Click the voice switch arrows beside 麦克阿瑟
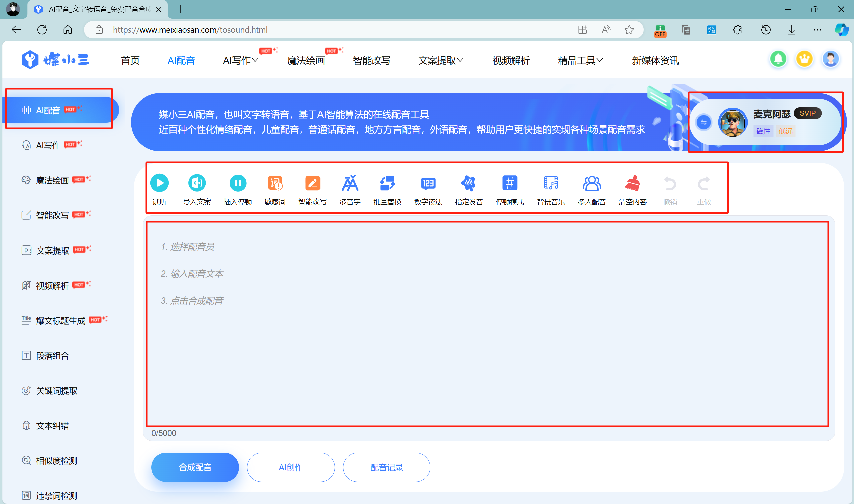This screenshot has width=854, height=504. click(703, 122)
